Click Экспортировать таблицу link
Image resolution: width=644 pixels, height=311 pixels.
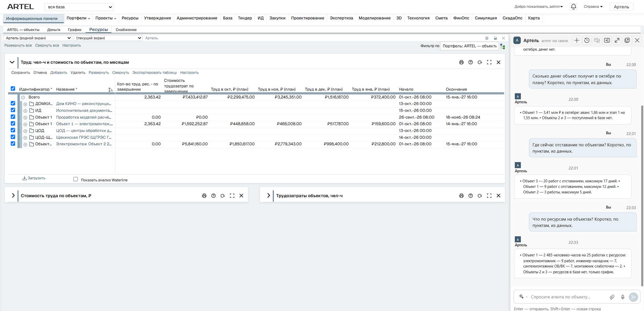154,73
